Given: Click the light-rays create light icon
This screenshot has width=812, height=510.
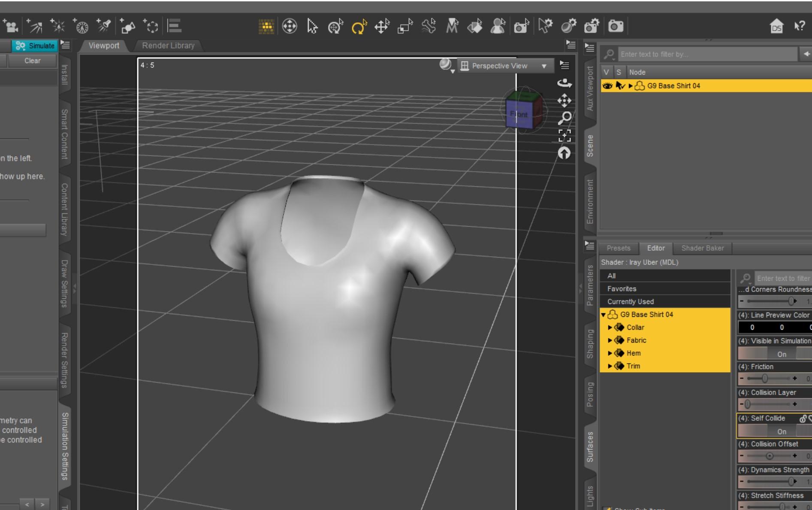Looking at the screenshot, I should pos(34,26).
